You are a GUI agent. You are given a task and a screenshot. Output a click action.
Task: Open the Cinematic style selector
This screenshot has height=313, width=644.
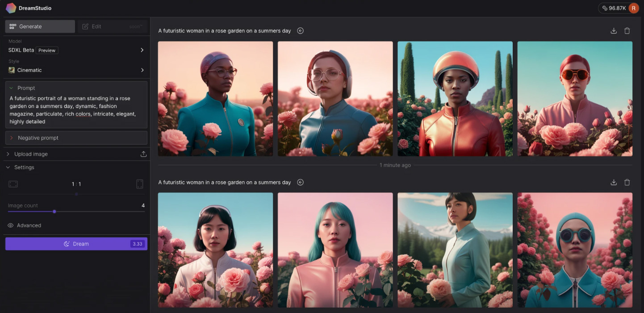pos(76,70)
